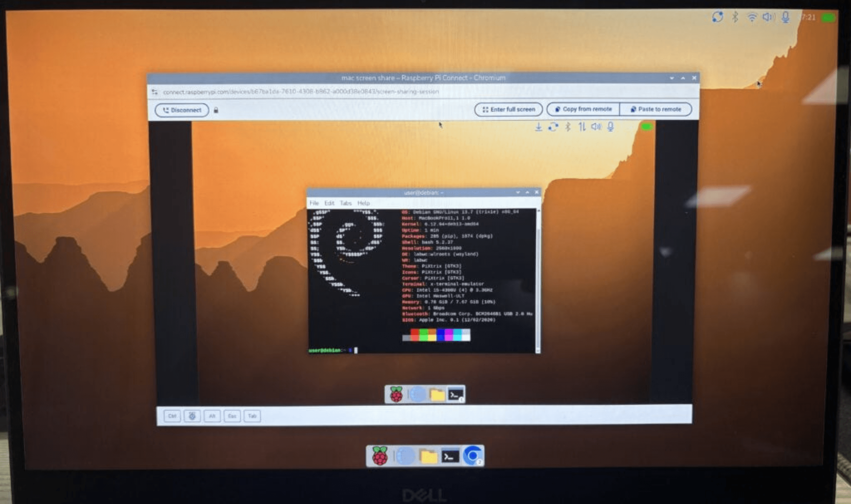Open file manager folder in outer dock
Screen dimensions: 851x504
(x=428, y=456)
